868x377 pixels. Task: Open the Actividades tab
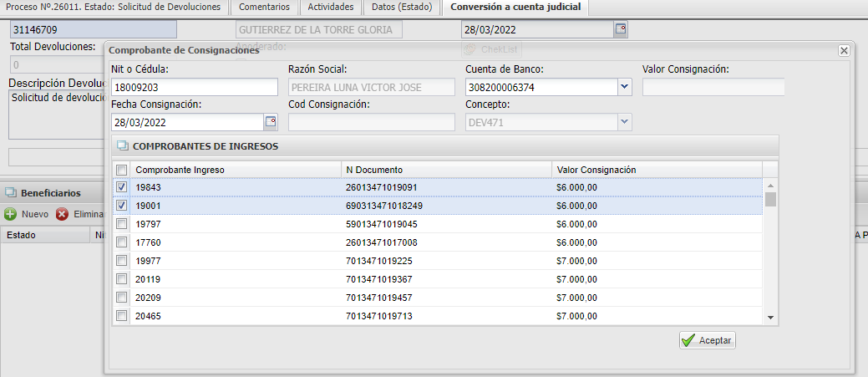(x=330, y=8)
